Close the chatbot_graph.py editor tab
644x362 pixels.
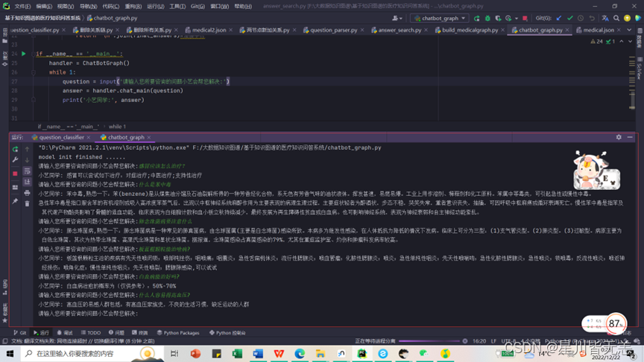tap(567, 30)
